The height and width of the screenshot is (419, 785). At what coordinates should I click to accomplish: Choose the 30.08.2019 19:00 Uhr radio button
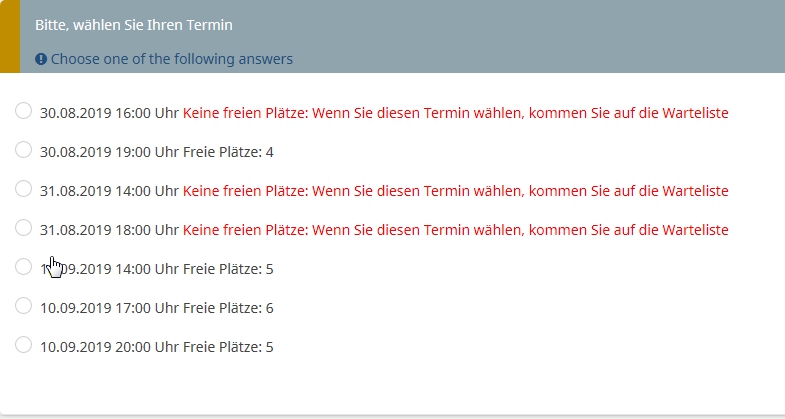[x=24, y=150]
